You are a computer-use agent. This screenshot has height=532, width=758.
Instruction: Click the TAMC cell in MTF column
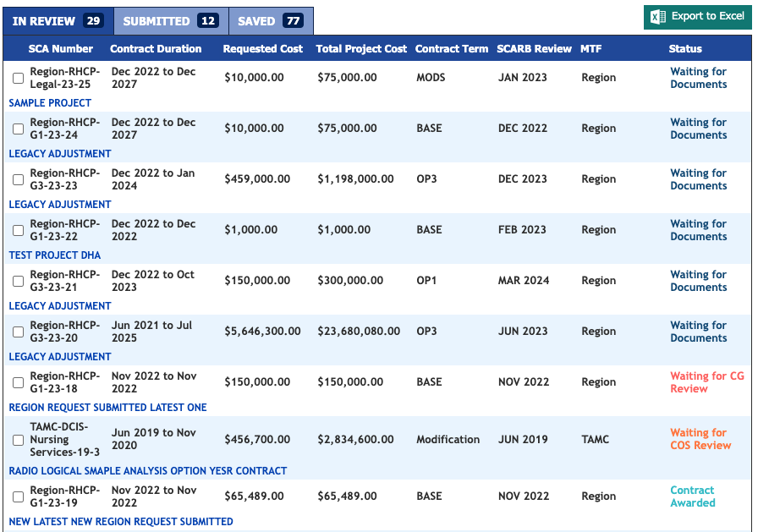(x=595, y=439)
